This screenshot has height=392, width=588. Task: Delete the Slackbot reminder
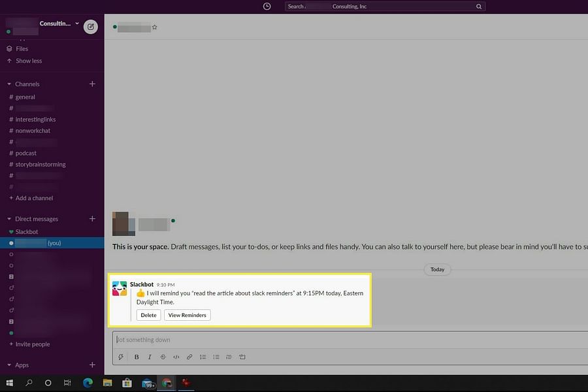[148, 315]
